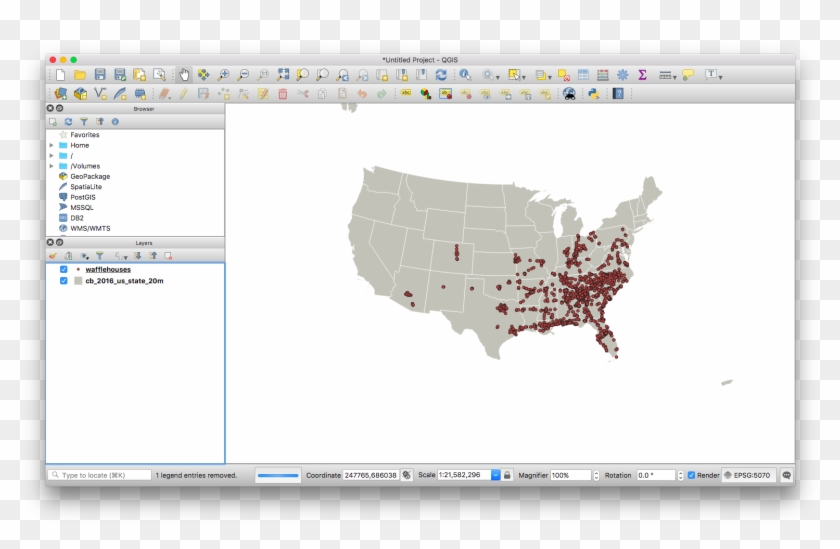Activate the Zoom In magnifier
Image resolution: width=840 pixels, height=549 pixels.
[223, 75]
